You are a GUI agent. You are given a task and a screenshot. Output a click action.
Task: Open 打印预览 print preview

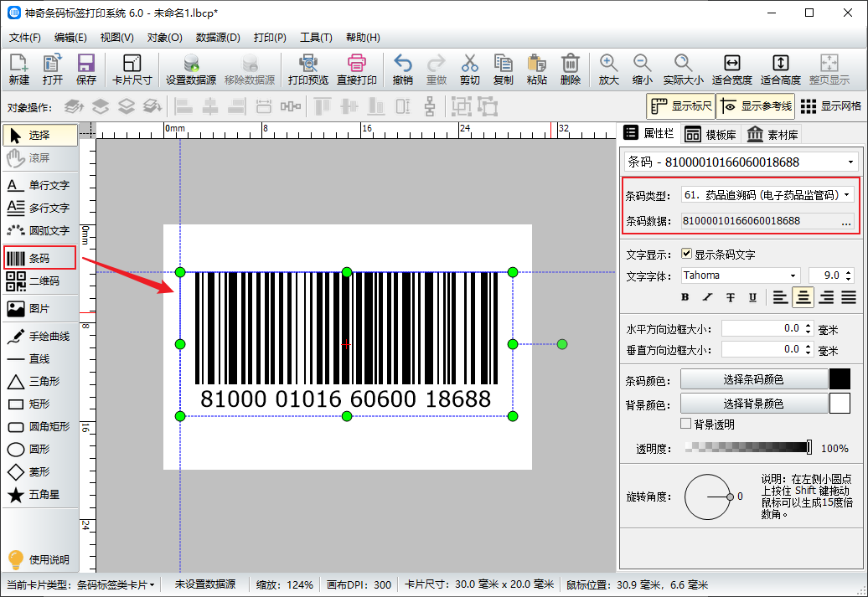pos(308,69)
